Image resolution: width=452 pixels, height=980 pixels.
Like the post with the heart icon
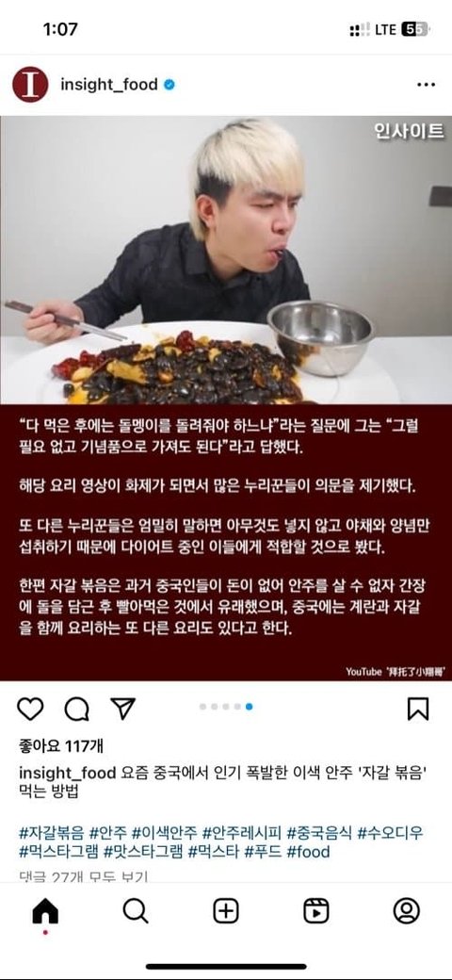pyautogui.click(x=30, y=709)
